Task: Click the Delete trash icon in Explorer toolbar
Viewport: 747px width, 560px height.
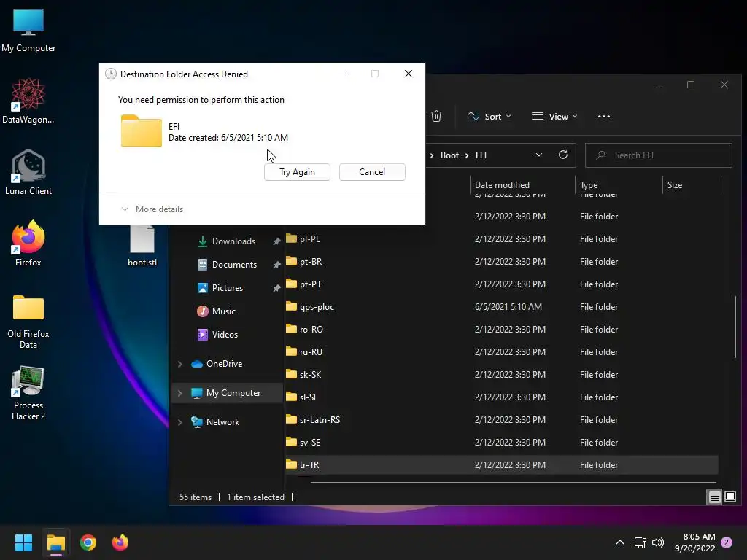Action: coord(436,116)
